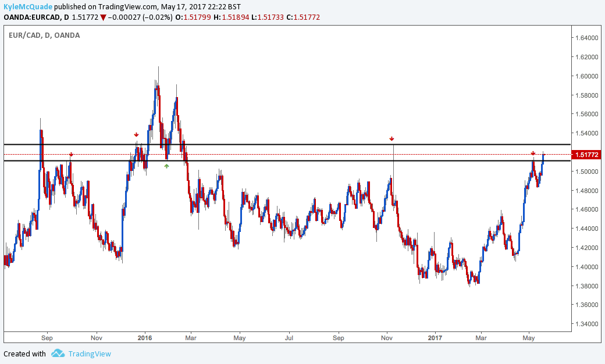Click the red down arrow above November spike
The height and width of the screenshot is (364, 605).
tap(392, 138)
